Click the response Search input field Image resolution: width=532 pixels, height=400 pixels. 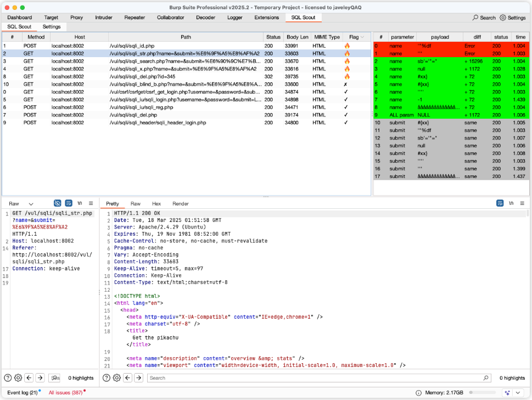tap(319, 378)
